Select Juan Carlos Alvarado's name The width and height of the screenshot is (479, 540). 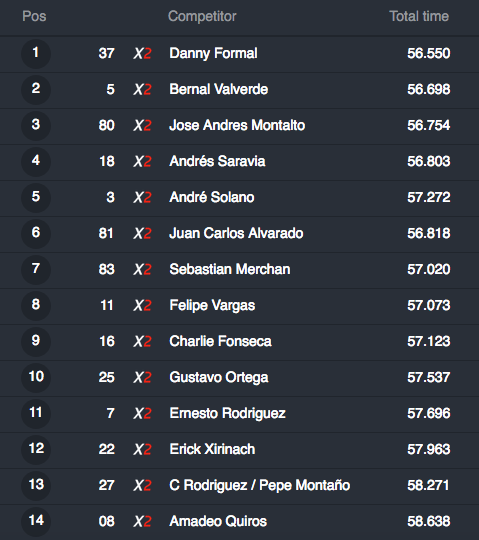(x=236, y=233)
